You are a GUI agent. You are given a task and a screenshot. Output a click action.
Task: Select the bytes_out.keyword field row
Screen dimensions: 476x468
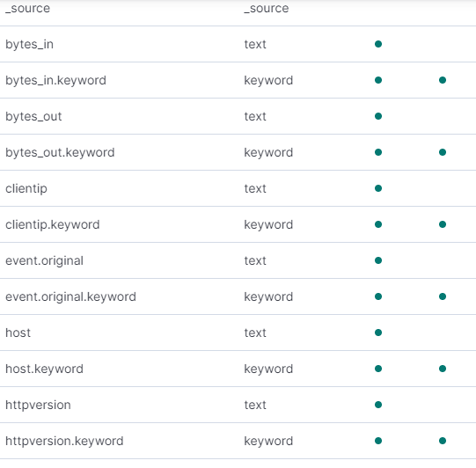pyautogui.click(x=238, y=152)
